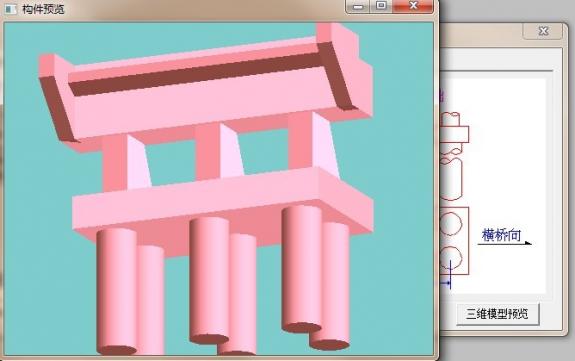Close the 构件预览 preview window
Viewport: 575px width, 361px height.
click(413, 6)
